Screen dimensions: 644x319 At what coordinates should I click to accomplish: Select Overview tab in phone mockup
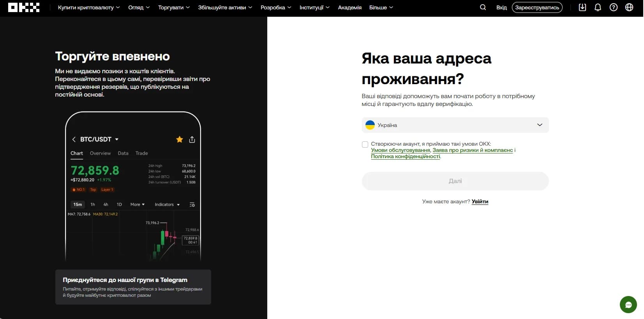pyautogui.click(x=100, y=153)
